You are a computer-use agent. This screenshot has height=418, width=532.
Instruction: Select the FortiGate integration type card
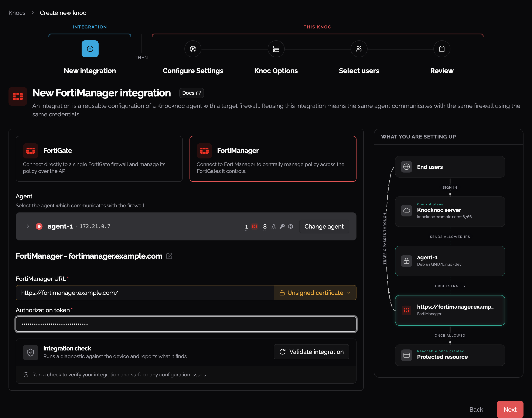click(x=99, y=159)
